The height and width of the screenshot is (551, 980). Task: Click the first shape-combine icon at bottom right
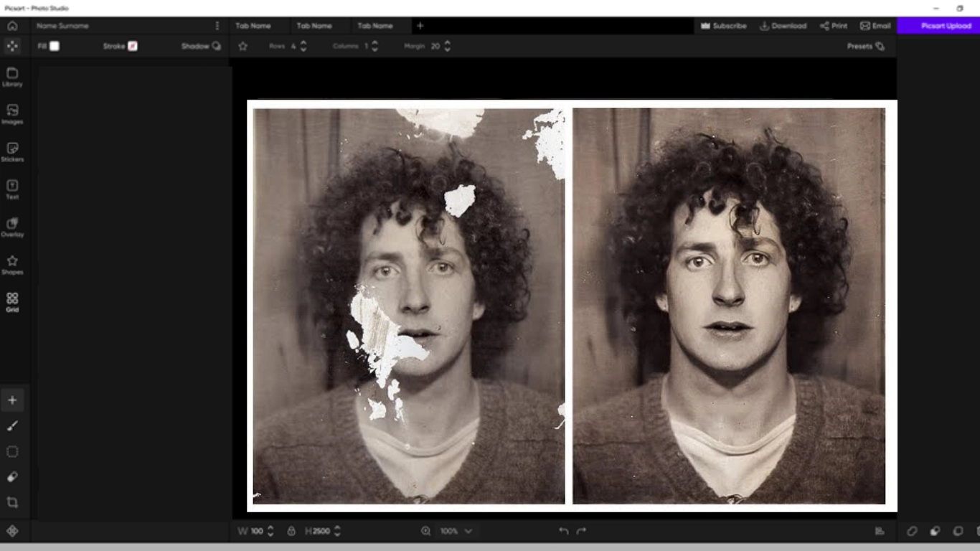(x=912, y=531)
